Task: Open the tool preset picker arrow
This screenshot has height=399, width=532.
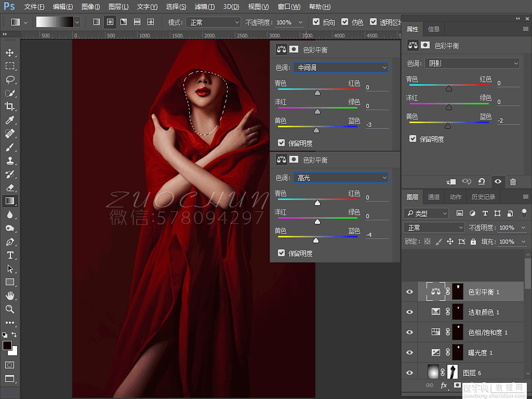Action: (x=26, y=22)
